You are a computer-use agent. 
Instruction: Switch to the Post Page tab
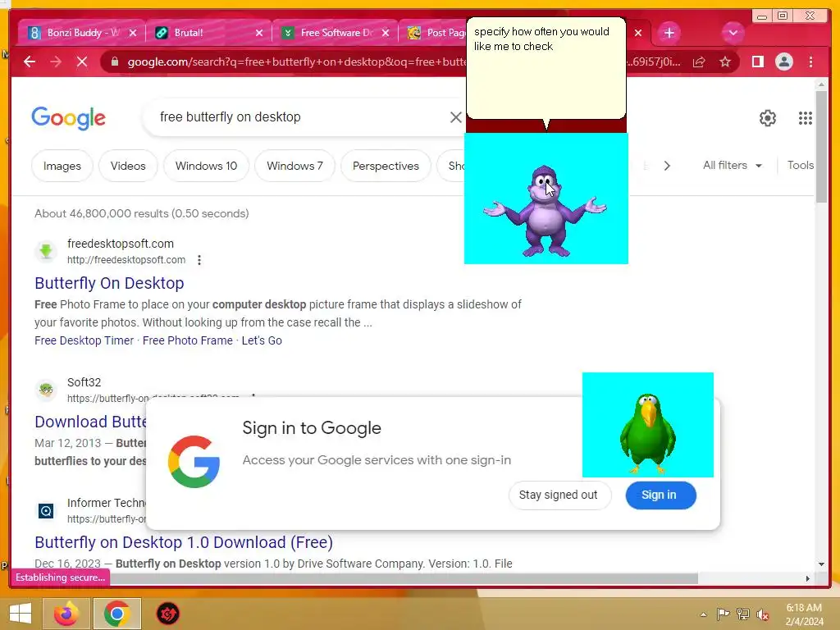436,33
